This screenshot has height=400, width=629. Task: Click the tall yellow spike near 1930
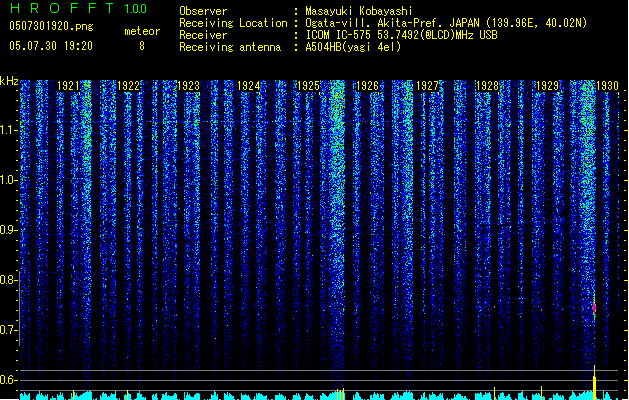tap(595, 382)
